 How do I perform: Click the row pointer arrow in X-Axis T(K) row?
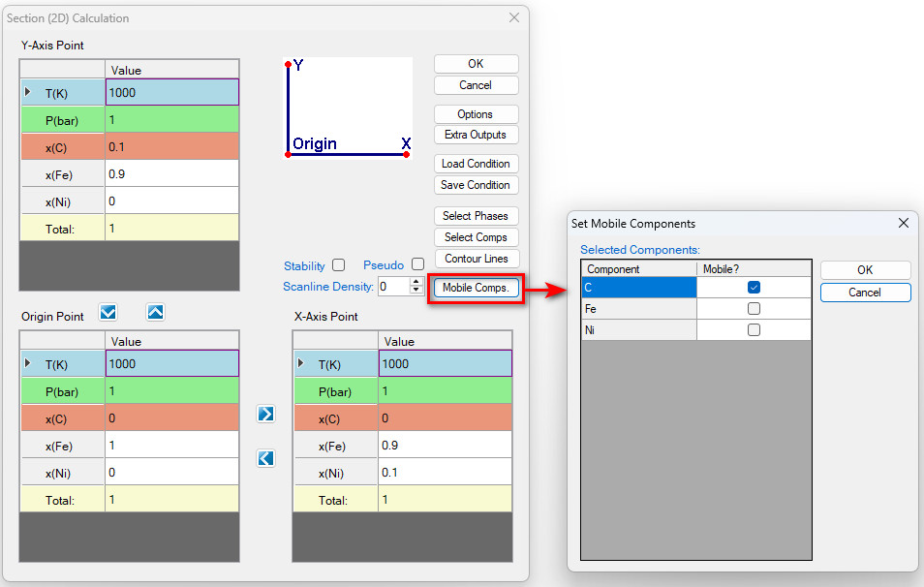pos(300,363)
